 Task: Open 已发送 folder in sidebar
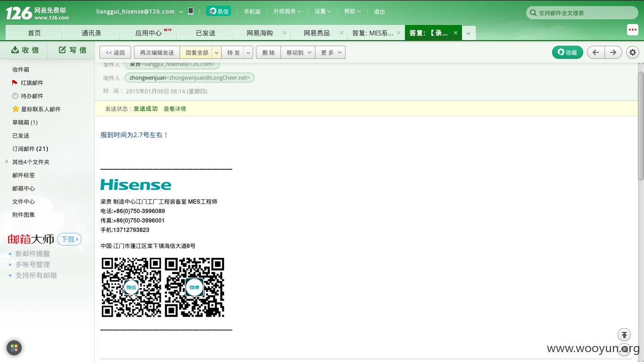pyautogui.click(x=21, y=136)
